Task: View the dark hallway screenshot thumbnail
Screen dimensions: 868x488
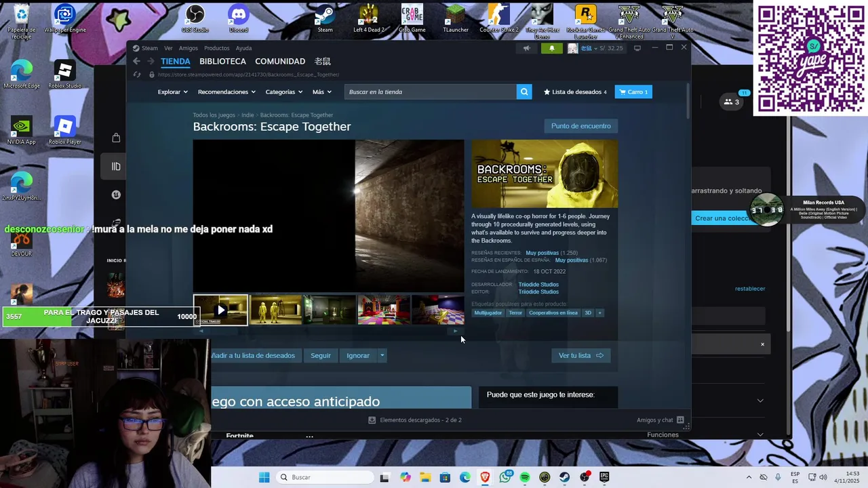Action: click(330, 310)
